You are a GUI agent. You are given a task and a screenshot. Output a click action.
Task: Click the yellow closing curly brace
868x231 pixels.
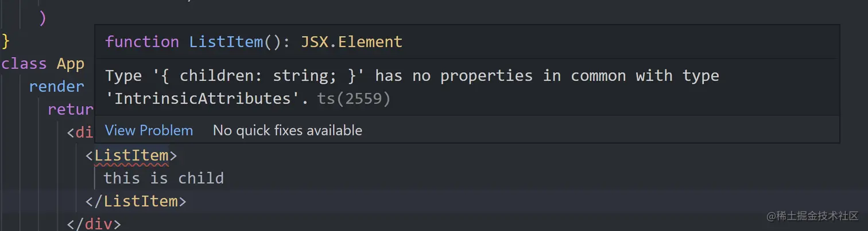6,41
